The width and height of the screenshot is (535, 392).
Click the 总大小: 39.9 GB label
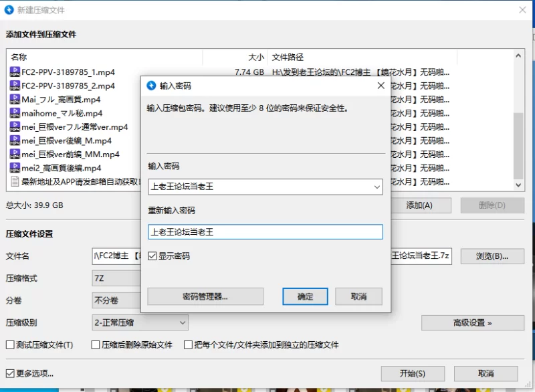pos(35,205)
